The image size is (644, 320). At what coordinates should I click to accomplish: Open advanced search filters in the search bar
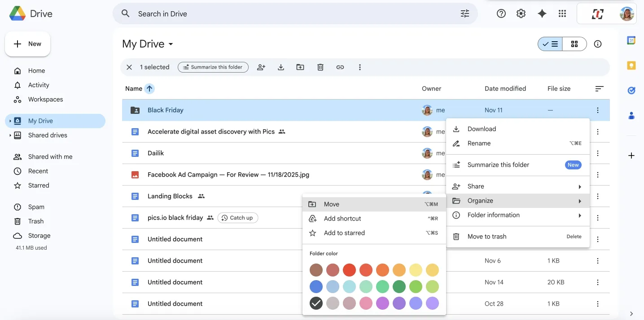[x=464, y=13]
